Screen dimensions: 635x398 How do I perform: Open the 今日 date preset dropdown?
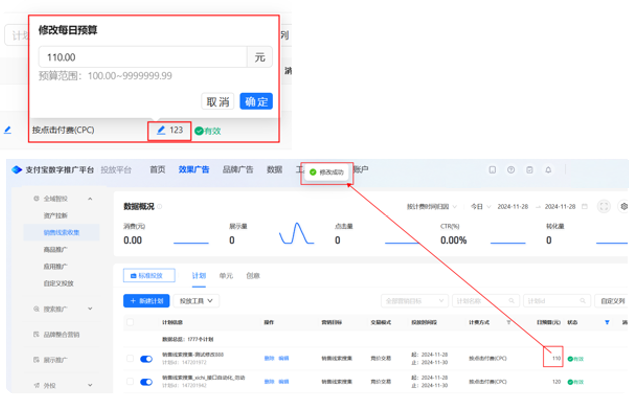tap(480, 206)
